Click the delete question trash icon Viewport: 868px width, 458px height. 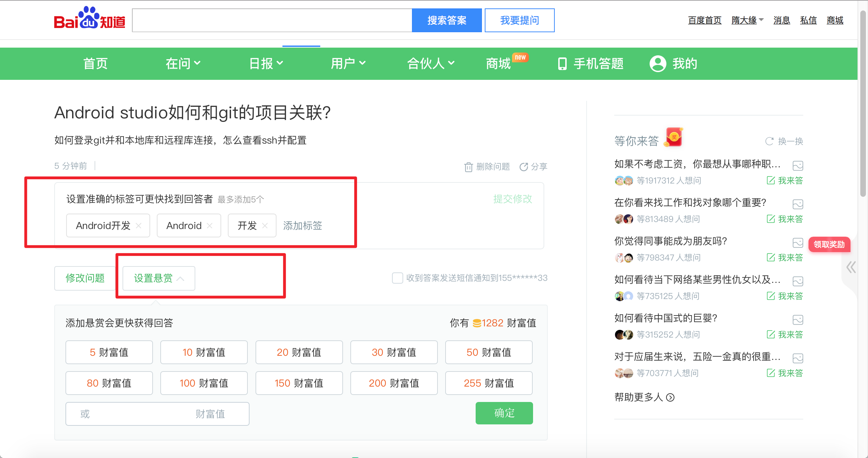(x=469, y=167)
